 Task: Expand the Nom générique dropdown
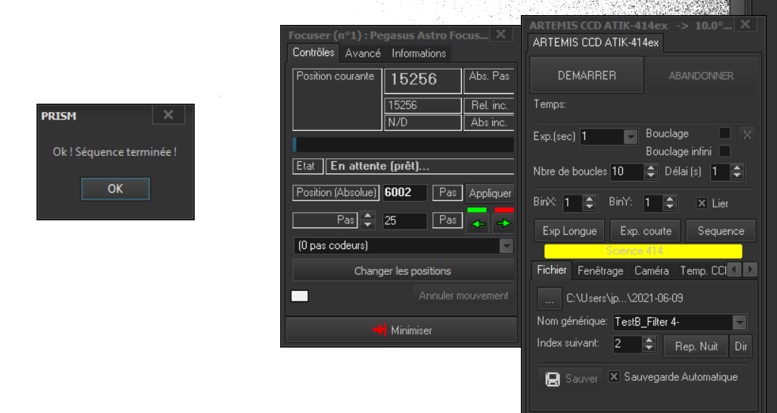[x=740, y=321]
